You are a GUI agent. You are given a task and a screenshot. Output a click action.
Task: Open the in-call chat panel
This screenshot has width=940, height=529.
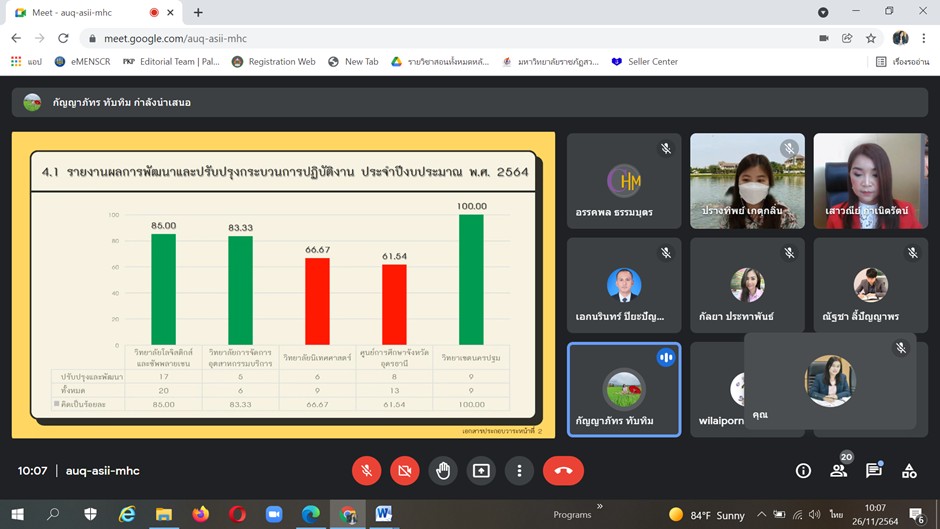coord(874,471)
